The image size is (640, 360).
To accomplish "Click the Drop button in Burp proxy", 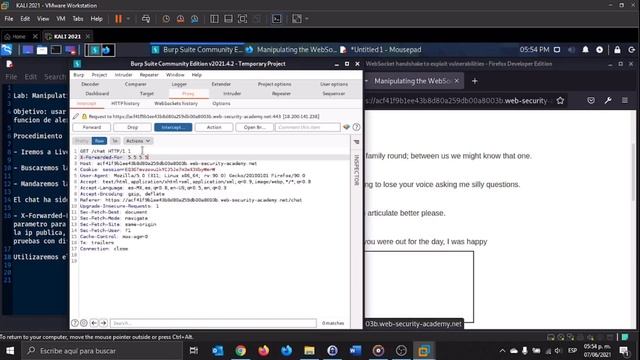I will 133,127.
